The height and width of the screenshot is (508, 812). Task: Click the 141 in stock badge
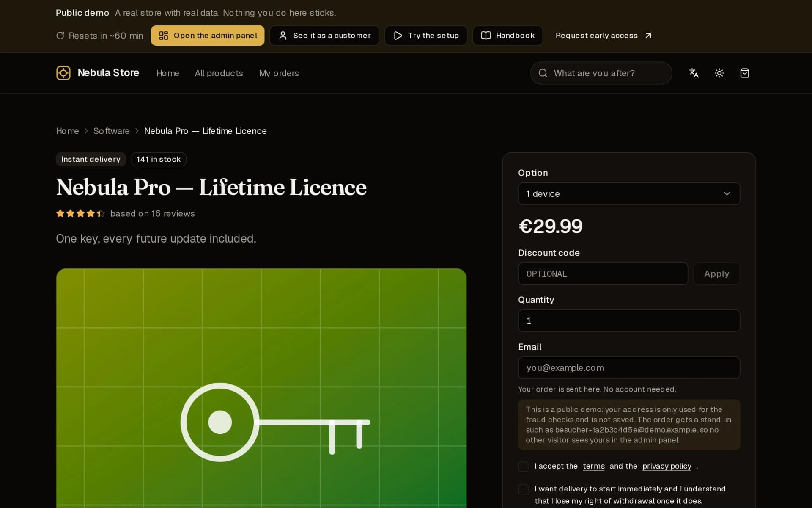(159, 159)
